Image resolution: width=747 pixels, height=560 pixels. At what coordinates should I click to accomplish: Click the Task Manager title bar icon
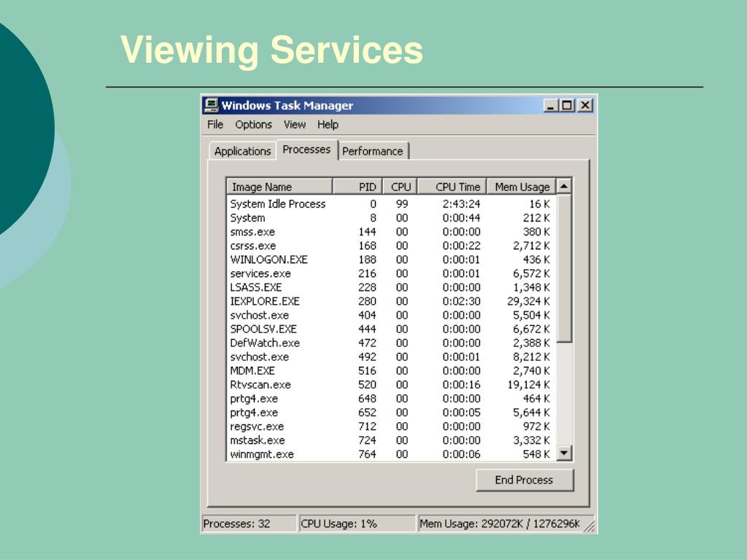[211, 105]
